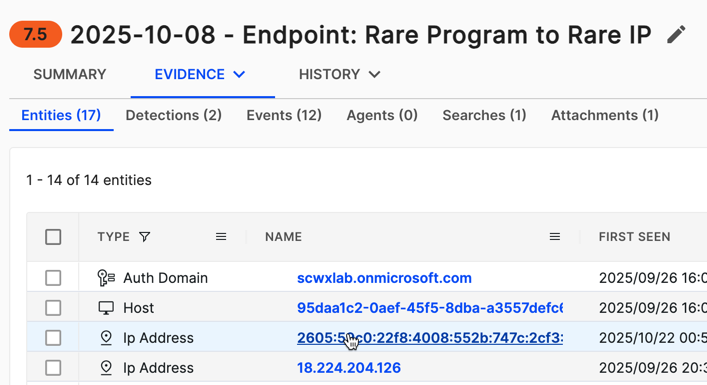Screen dimensions: 707x385
Task: Sort by the NAME column header
Action: (283, 237)
